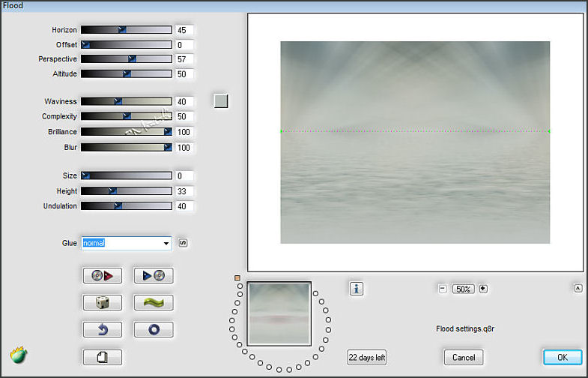This screenshot has width=588, height=378.
Task: Click the blue-arrow-to-disc save preset button
Action: pos(154,275)
